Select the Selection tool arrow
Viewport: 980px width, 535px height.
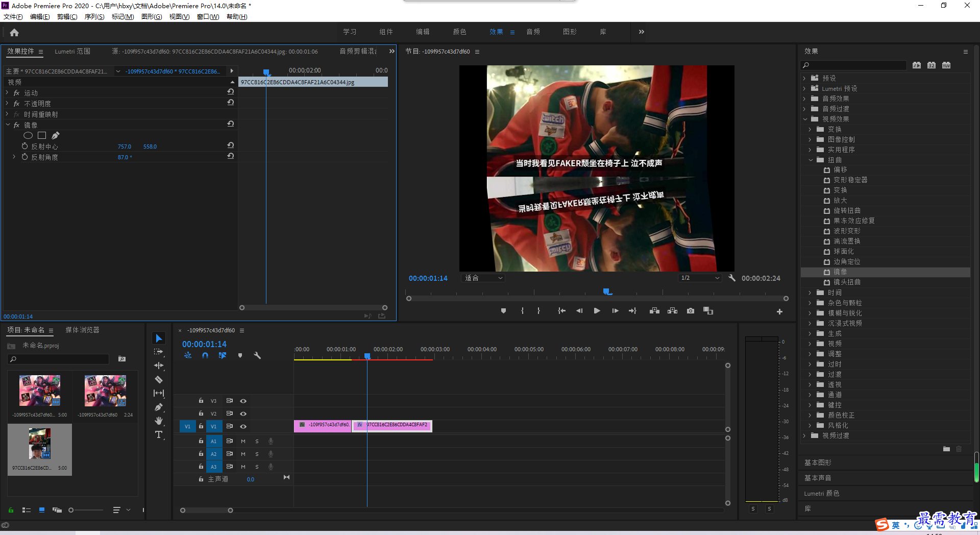pos(159,338)
